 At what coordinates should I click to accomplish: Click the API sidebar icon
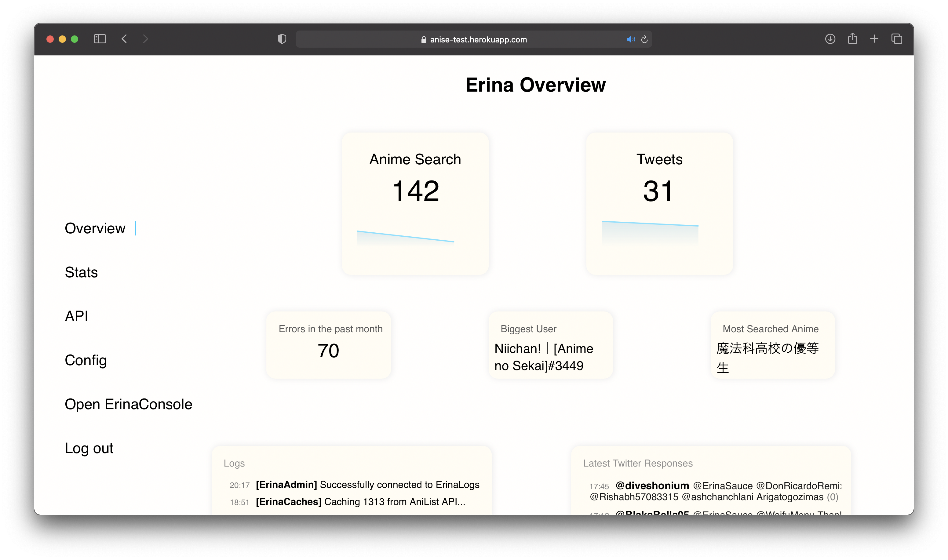tap(77, 316)
